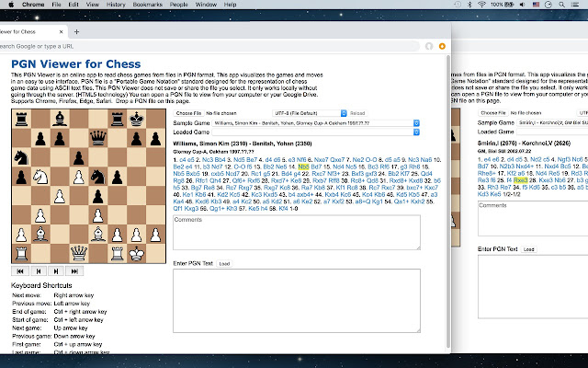Click the PGN Viewer for Chess heading
This screenshot has width=588, height=368.
pos(75,63)
